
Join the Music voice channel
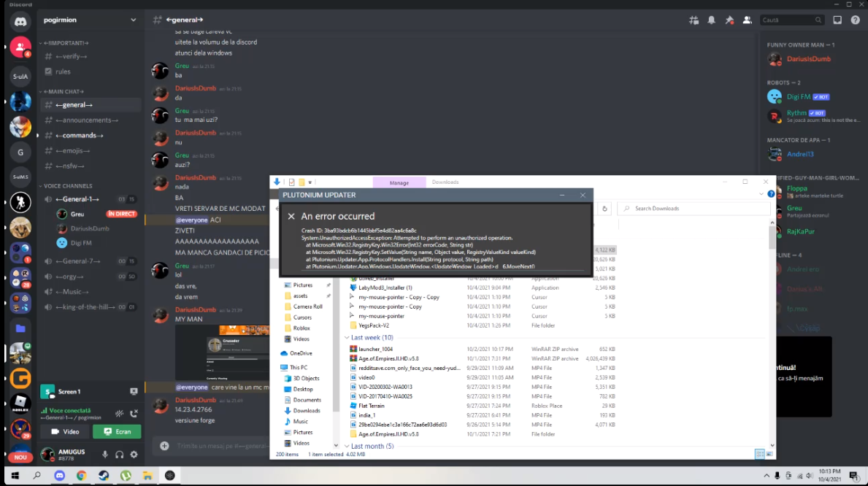point(90,292)
